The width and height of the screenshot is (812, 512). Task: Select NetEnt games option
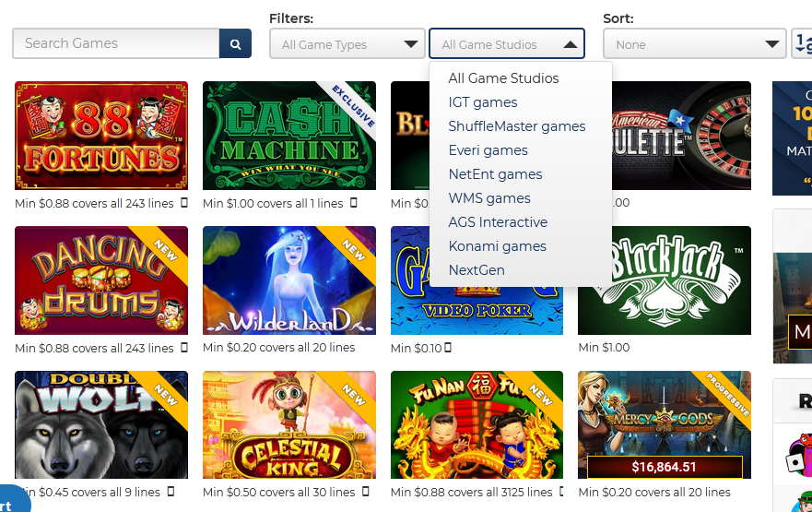coord(495,173)
